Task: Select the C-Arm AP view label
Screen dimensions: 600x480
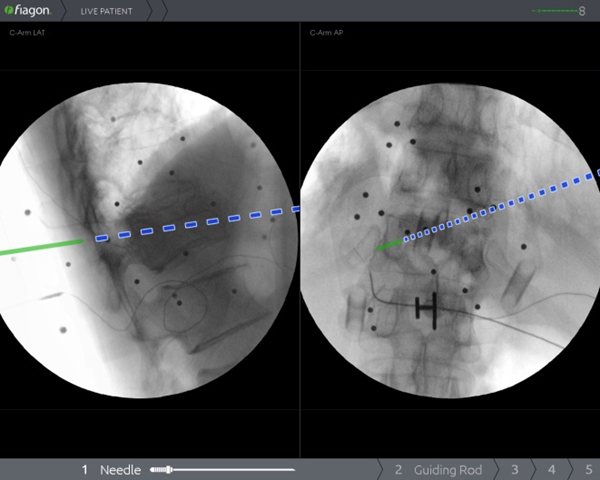Action: coord(326,33)
